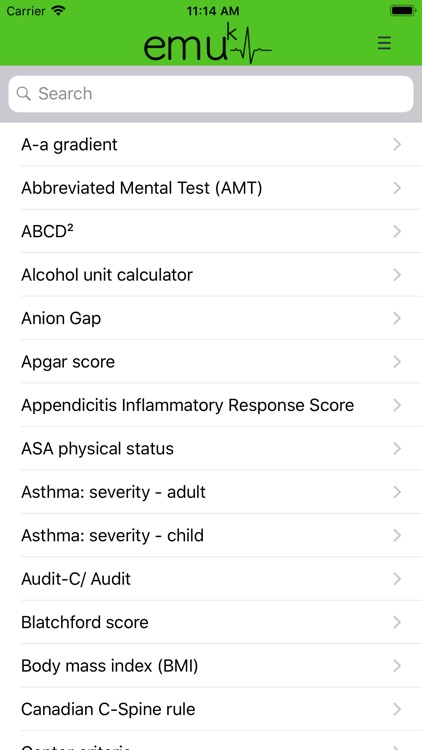The height and width of the screenshot is (750, 422).
Task: Open the Audit-C/ Audit entry
Action: (x=211, y=579)
